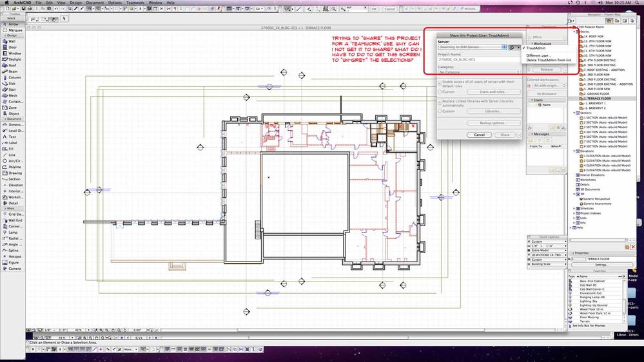Select the Hotspot tool

click(x=13, y=256)
